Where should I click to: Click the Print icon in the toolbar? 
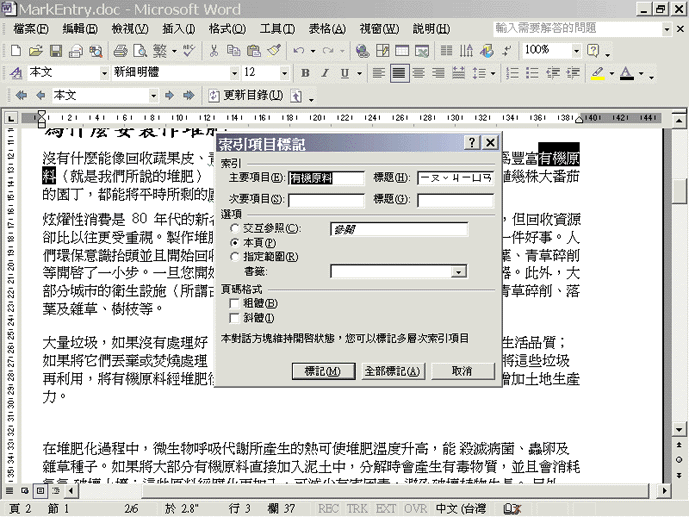point(120,51)
